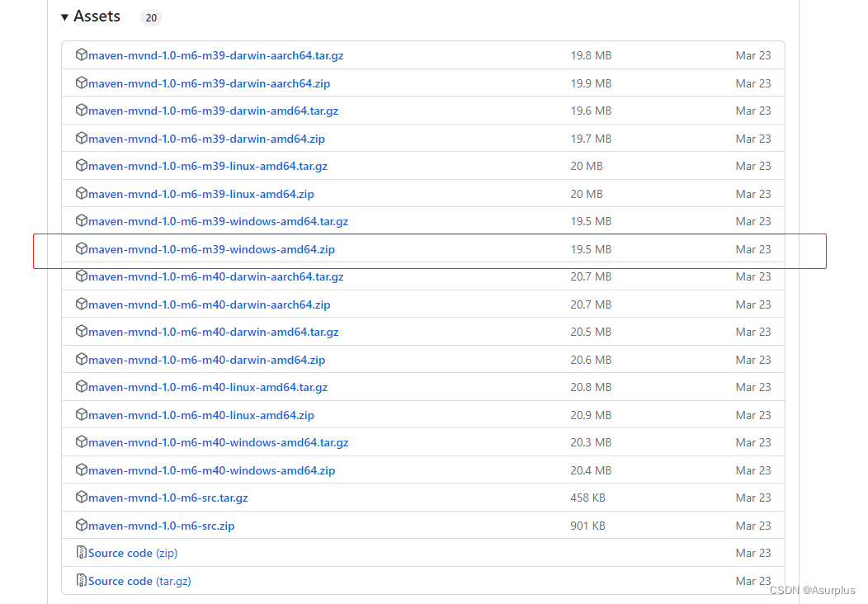Download maven-mvnd-1.0-m6-m39-darwin-aarch64.zip
This screenshot has width=868, height=604.
(x=210, y=83)
